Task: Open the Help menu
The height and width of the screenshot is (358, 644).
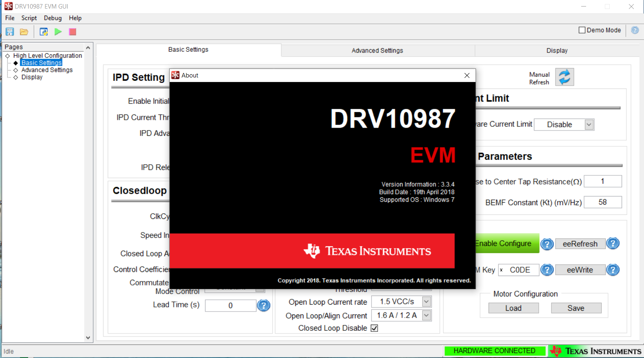Action: pyautogui.click(x=75, y=18)
